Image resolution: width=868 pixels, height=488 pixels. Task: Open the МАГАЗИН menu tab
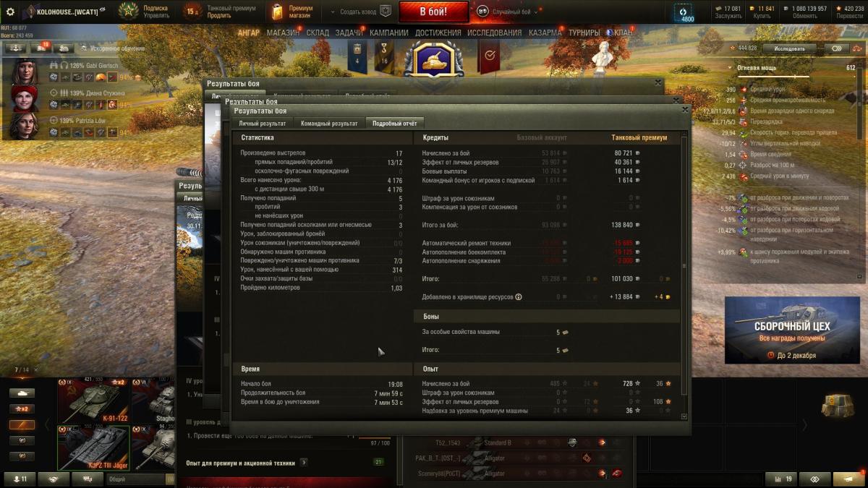[283, 33]
